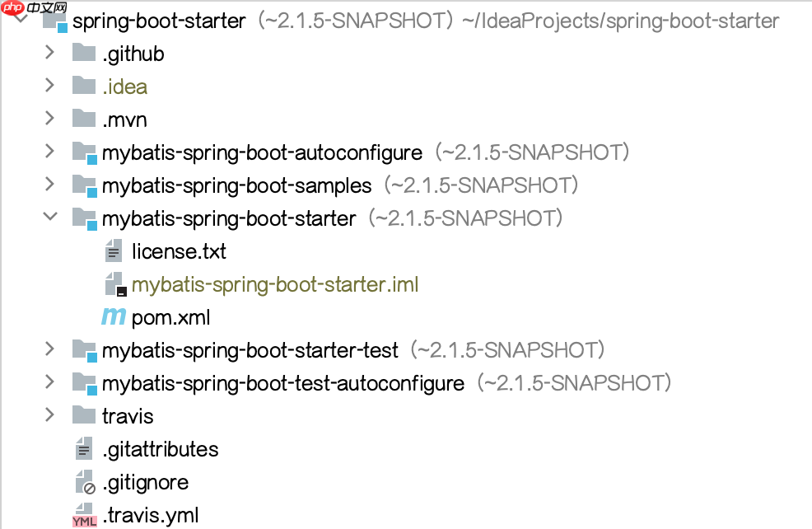Click the mybatis-spring-boot-starter.iml file icon
Viewport: 812px width, 529px height.
point(114,284)
